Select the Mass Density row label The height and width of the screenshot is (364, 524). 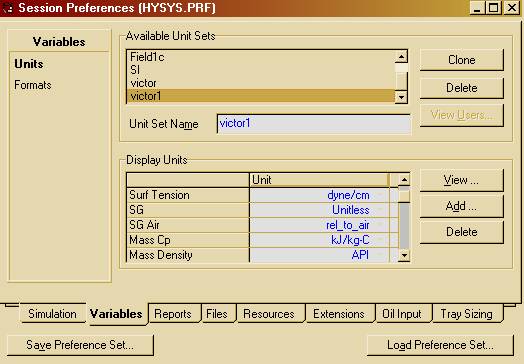pos(188,255)
